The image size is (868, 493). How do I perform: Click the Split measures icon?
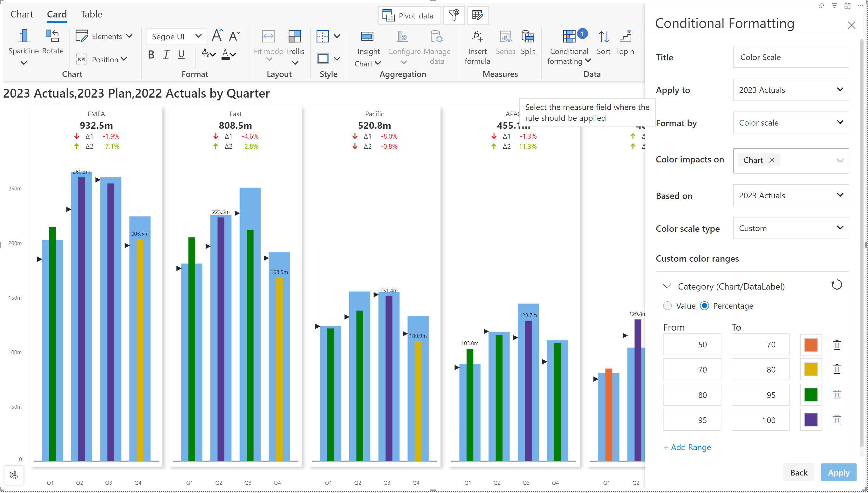(527, 37)
